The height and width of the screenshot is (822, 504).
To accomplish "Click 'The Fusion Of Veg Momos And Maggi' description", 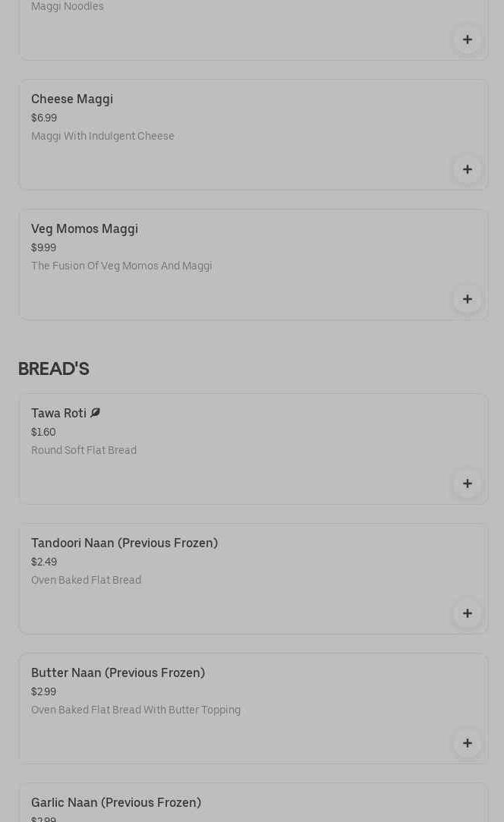I will pyautogui.click(x=121, y=266).
